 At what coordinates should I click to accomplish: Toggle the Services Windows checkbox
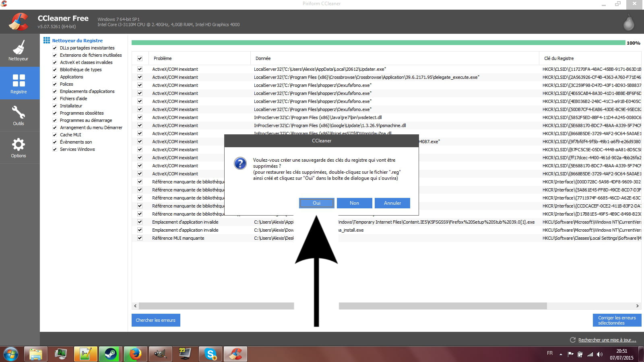click(x=55, y=149)
